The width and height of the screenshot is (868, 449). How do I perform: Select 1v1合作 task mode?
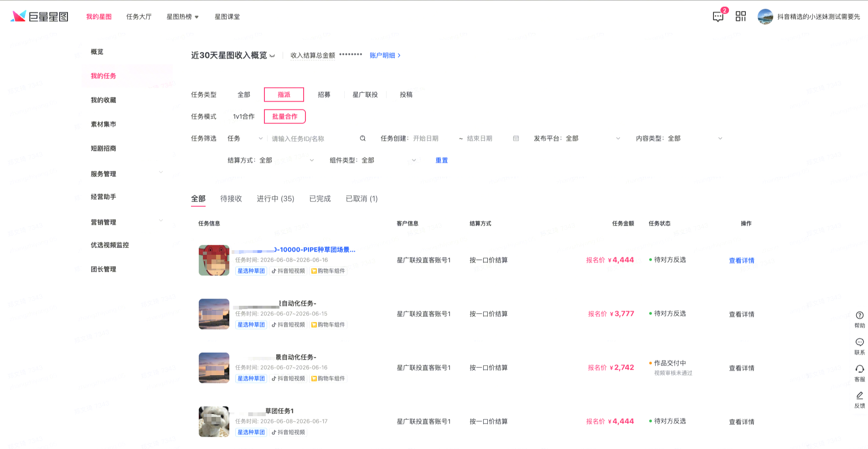[244, 116]
